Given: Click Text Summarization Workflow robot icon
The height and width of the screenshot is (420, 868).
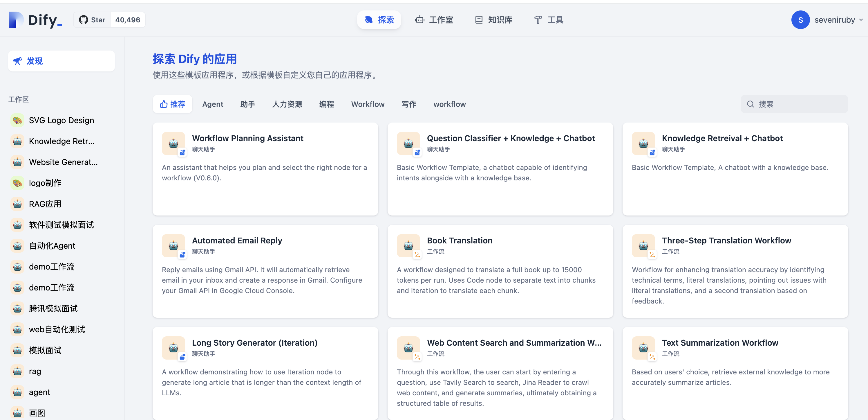Looking at the screenshot, I should pos(643,348).
